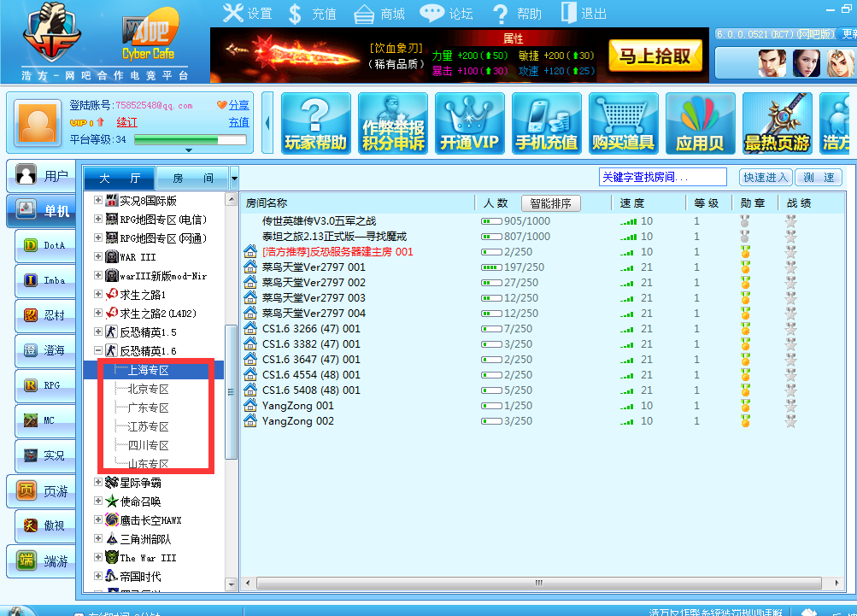
Task: Open the 最热页游 hot web games icon
Action: click(x=777, y=123)
